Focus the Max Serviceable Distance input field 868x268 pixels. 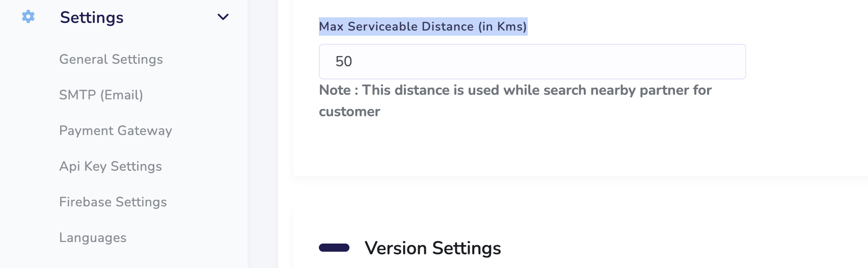pos(532,62)
